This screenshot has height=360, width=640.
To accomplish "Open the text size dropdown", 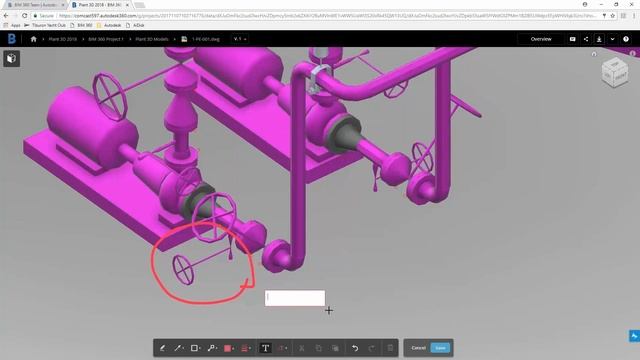I will point(282,348).
